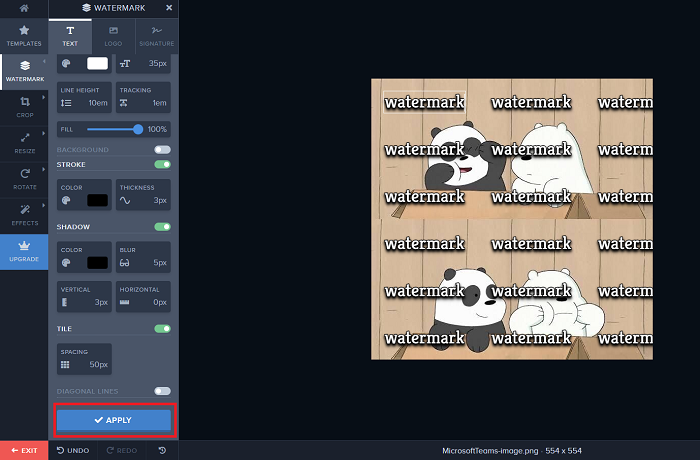Pick the black shadow color swatch
700x460 pixels.
pos(97,263)
